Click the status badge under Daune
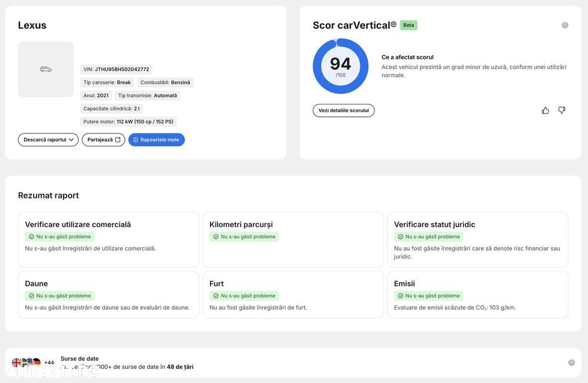 click(59, 295)
